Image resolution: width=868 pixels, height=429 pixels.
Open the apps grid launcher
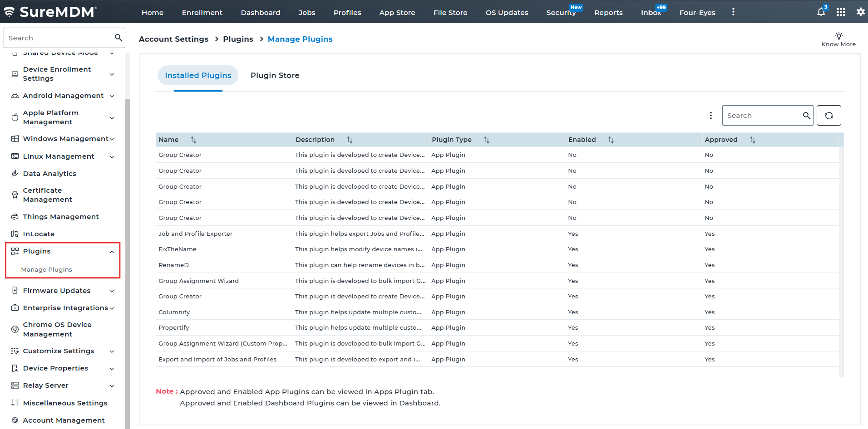point(841,12)
